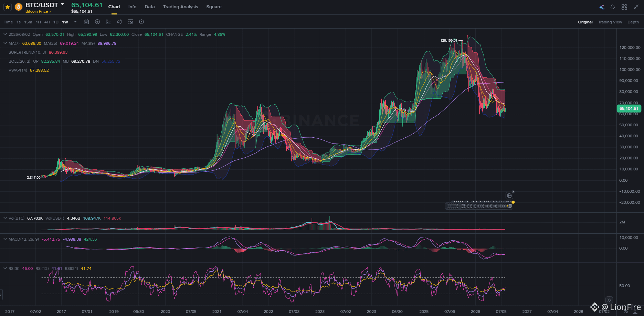Click the green header price 65,104.61
Screen dimensions: 644x316
(87, 5)
